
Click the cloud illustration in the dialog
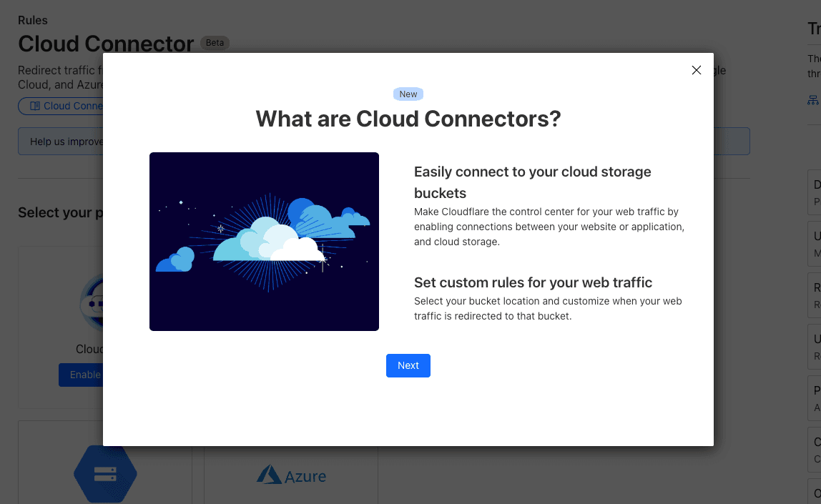[x=264, y=240]
